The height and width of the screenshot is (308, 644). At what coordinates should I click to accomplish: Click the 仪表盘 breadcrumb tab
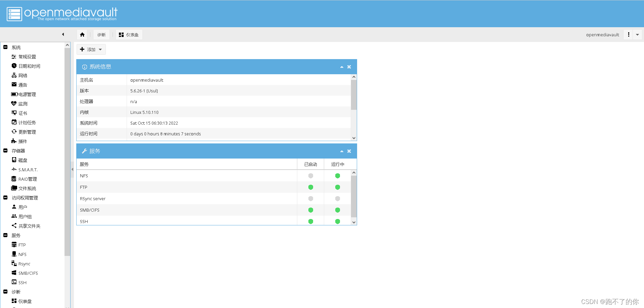pyautogui.click(x=129, y=35)
